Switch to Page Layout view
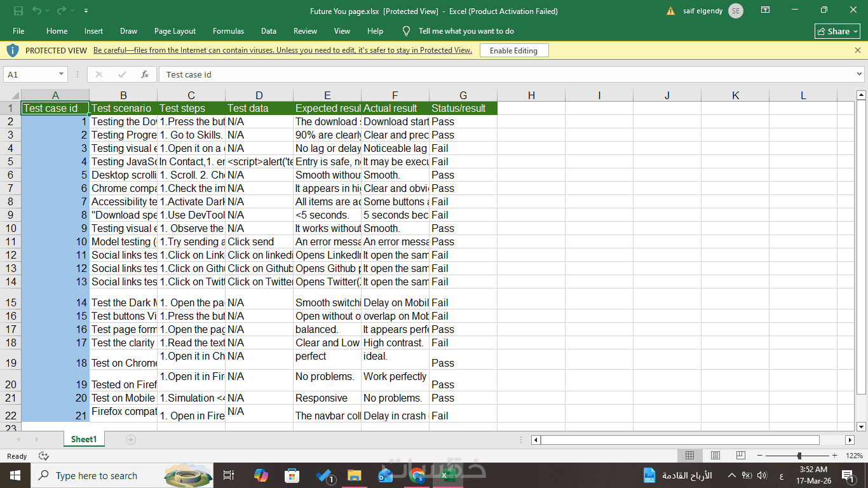The height and width of the screenshot is (488, 868). (x=715, y=456)
